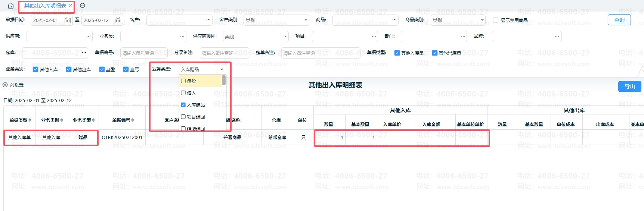644x211 pixels.
Task: Open the 供应商 picker ellipsis icon
Action: tap(89, 36)
